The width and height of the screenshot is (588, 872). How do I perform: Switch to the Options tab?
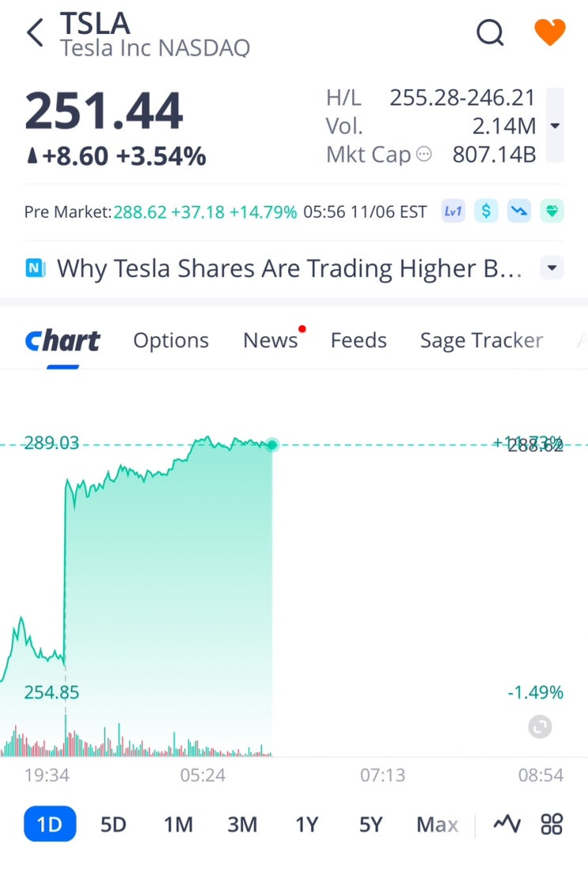[171, 341]
